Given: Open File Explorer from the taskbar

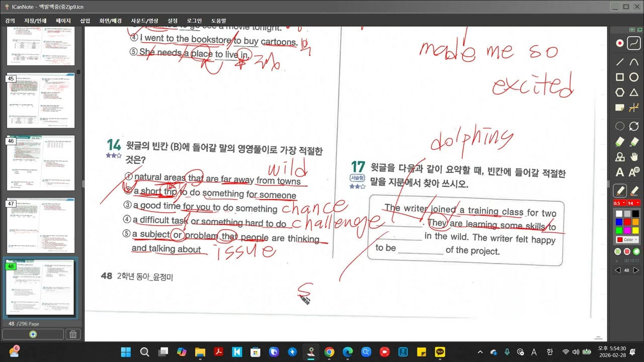Looking at the screenshot, I should 200,352.
